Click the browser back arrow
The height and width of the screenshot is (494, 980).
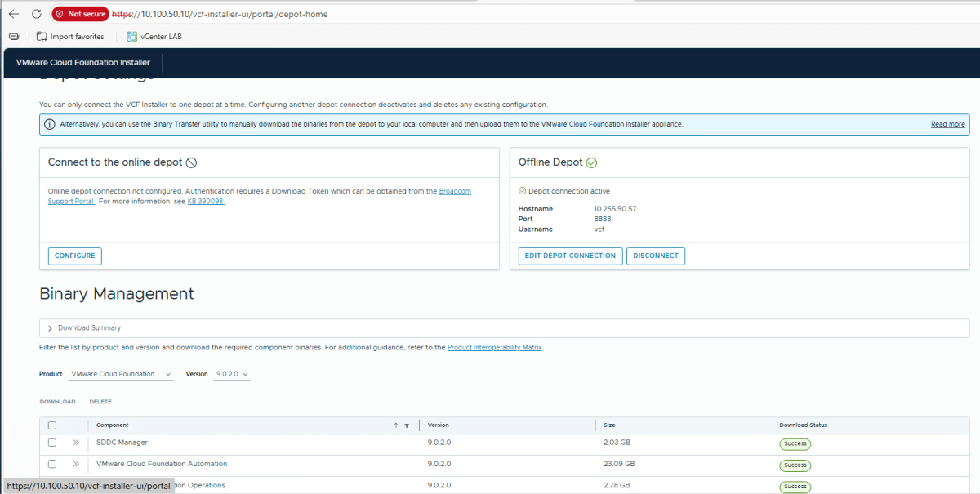pos(14,14)
